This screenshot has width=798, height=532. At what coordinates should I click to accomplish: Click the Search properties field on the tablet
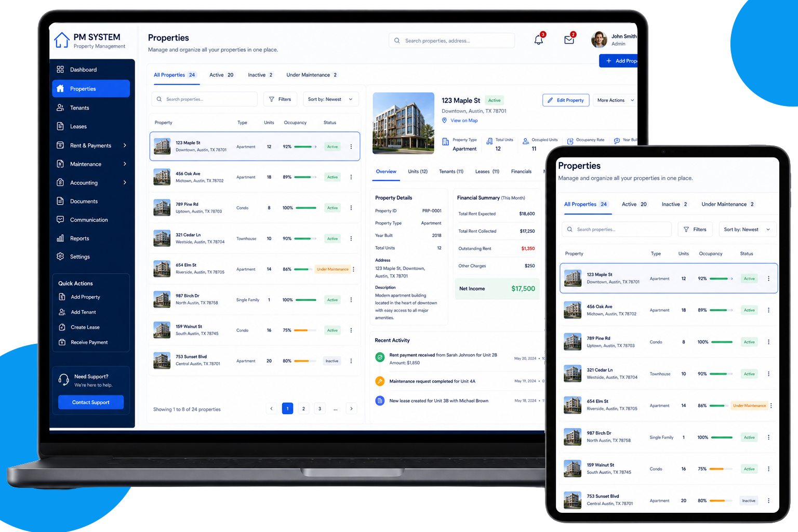(617, 230)
